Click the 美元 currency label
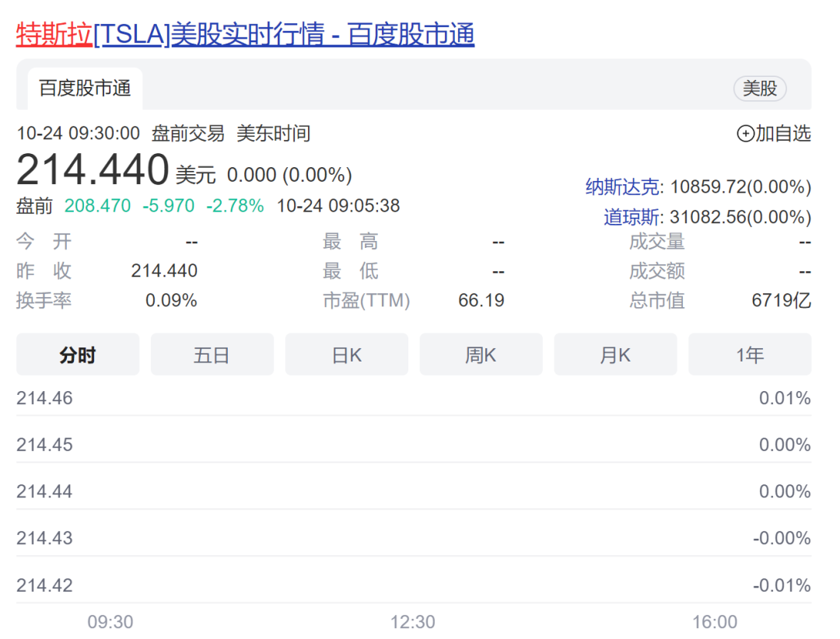Screen dimensions: 840x639 [x=195, y=175]
